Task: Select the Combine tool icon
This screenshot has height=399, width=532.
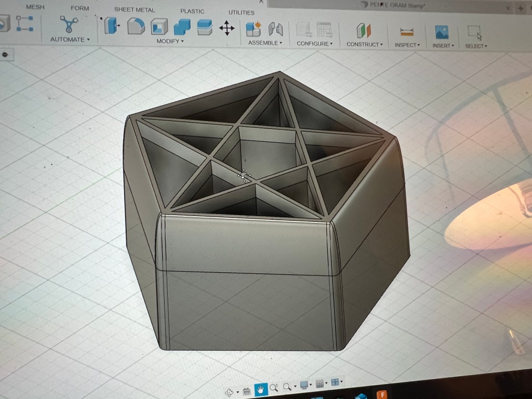Action: click(x=182, y=26)
